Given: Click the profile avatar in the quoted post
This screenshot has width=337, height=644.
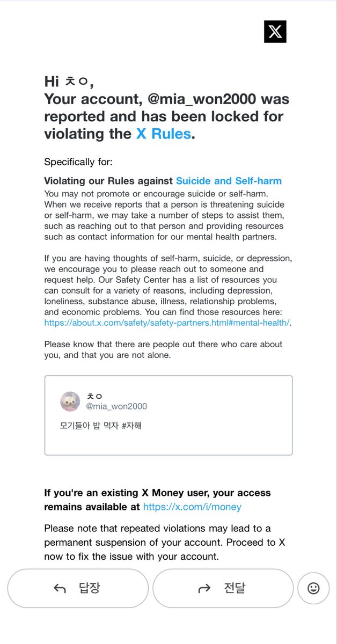Looking at the screenshot, I should pyautogui.click(x=70, y=401).
